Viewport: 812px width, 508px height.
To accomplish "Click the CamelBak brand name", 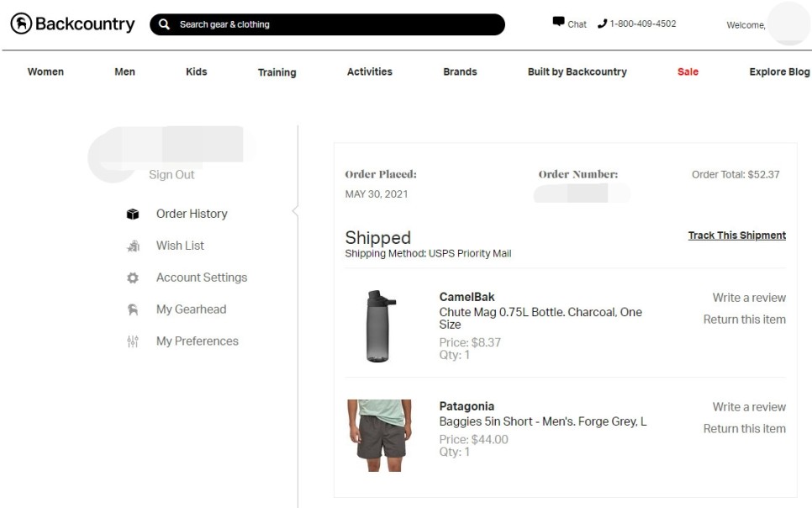I will 467,297.
